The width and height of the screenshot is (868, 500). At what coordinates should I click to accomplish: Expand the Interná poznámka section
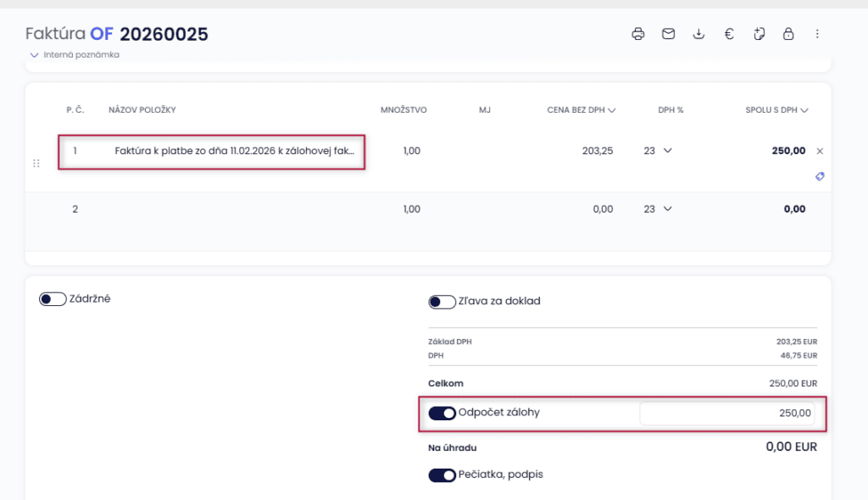pos(75,55)
